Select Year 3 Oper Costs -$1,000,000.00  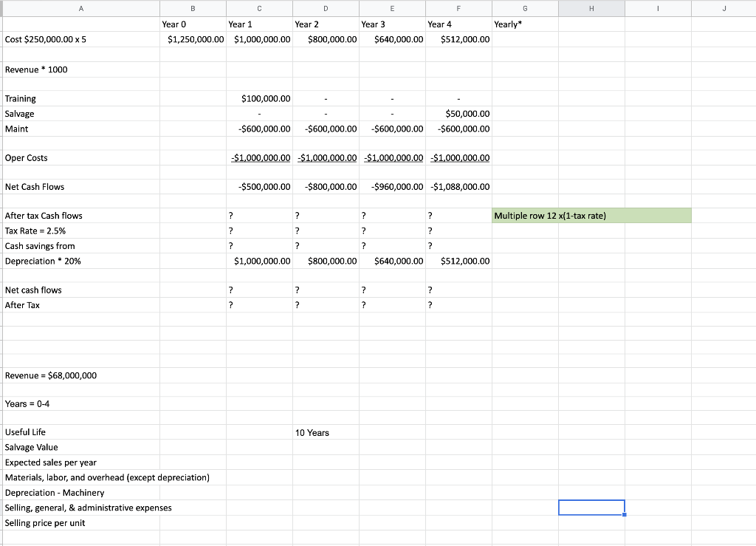click(393, 157)
